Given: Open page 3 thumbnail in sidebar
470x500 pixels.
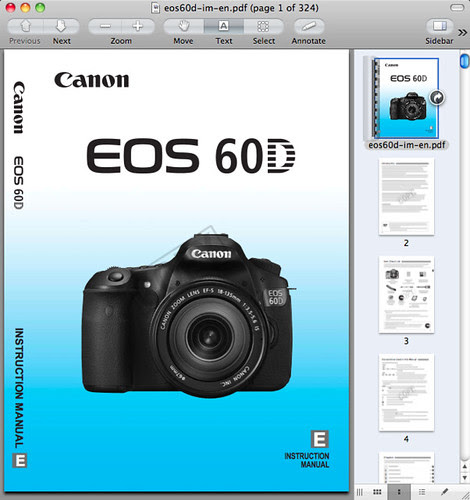Looking at the screenshot, I should (x=406, y=295).
